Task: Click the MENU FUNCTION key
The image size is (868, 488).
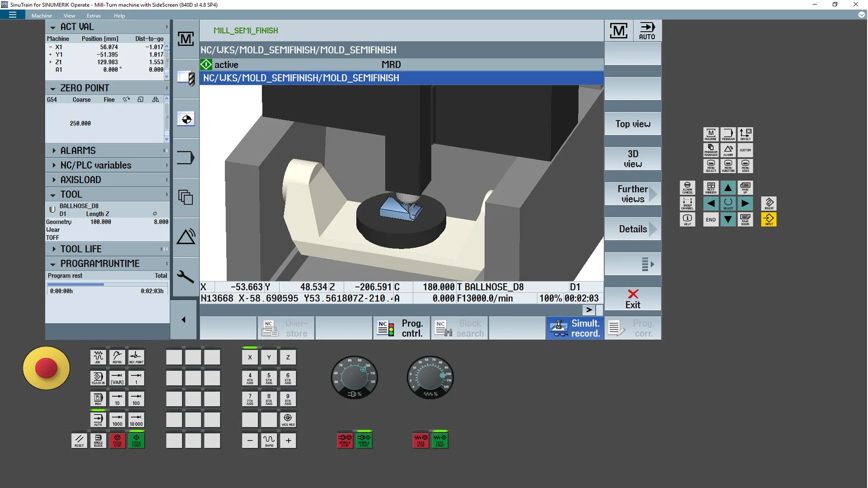Action: pyautogui.click(x=728, y=166)
